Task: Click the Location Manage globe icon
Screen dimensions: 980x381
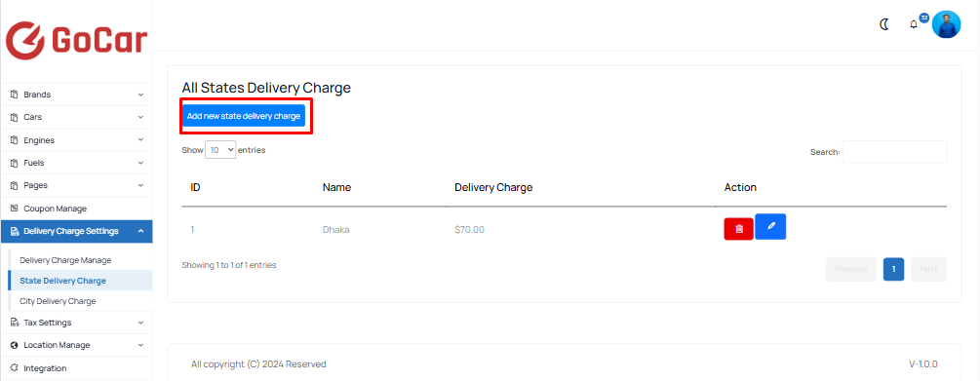Action: [x=15, y=345]
